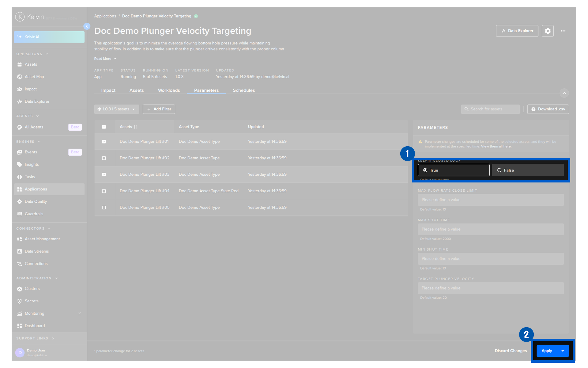The width and height of the screenshot is (588, 368).
Task: Open the View them all here link
Action: [496, 147]
